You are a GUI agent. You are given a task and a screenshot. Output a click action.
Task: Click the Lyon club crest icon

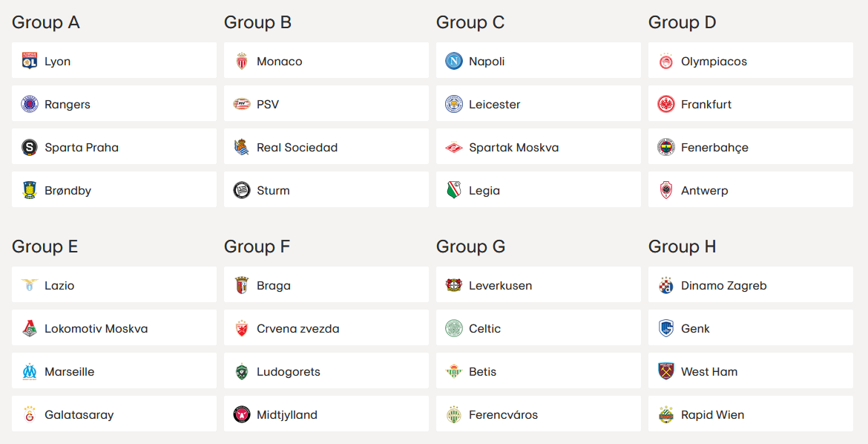[x=30, y=61]
